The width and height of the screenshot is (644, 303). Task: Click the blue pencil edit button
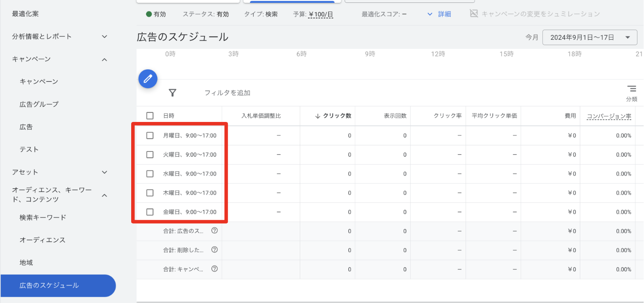(148, 78)
